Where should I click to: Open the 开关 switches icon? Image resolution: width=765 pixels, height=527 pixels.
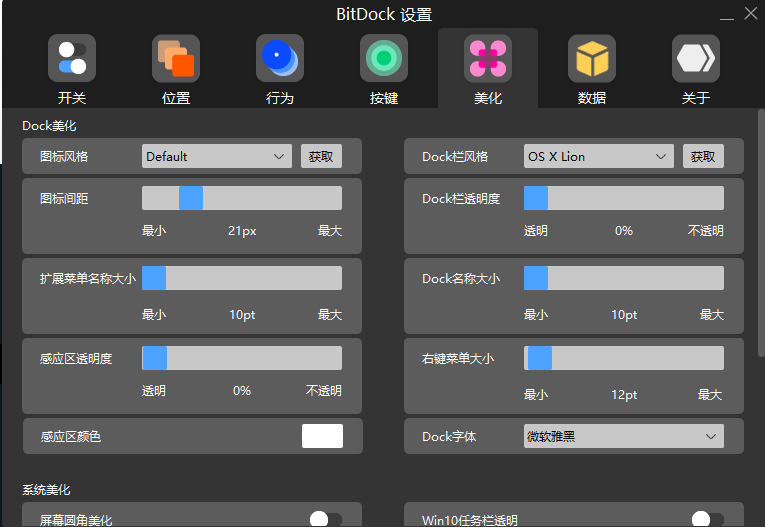(72, 58)
